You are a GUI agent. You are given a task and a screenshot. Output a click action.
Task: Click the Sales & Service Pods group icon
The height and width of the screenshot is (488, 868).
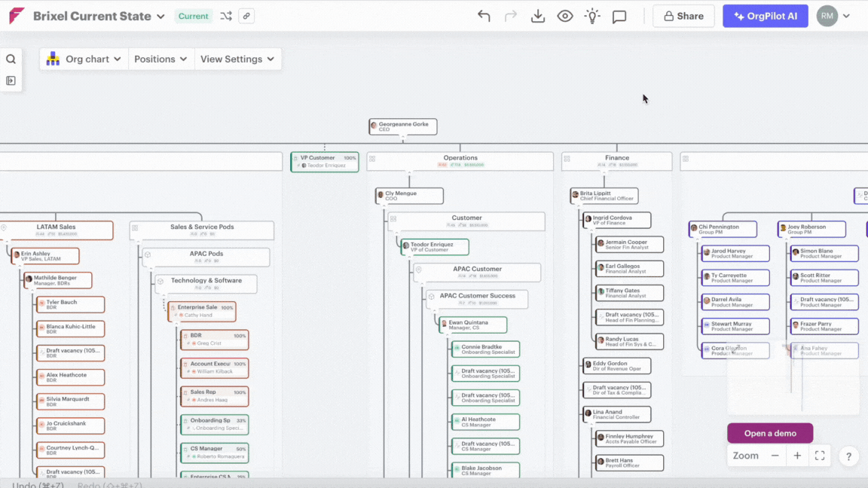click(135, 228)
